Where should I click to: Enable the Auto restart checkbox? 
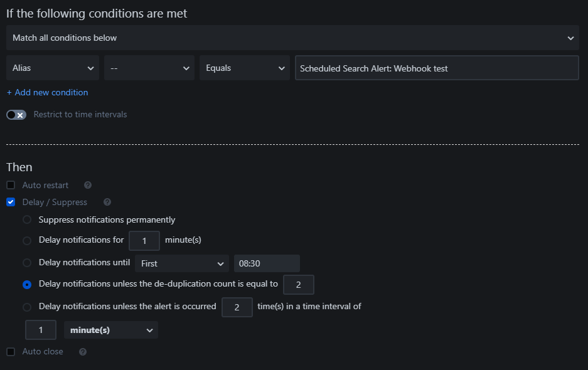pyautogui.click(x=11, y=186)
